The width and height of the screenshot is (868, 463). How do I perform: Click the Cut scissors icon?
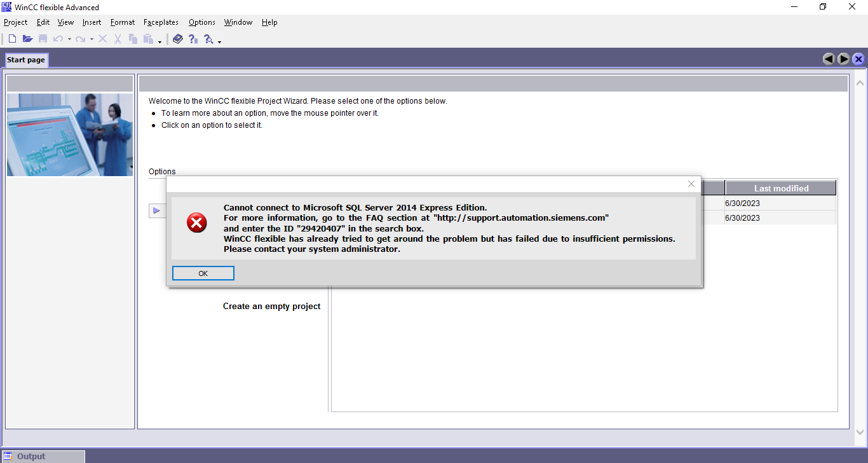pyautogui.click(x=118, y=39)
